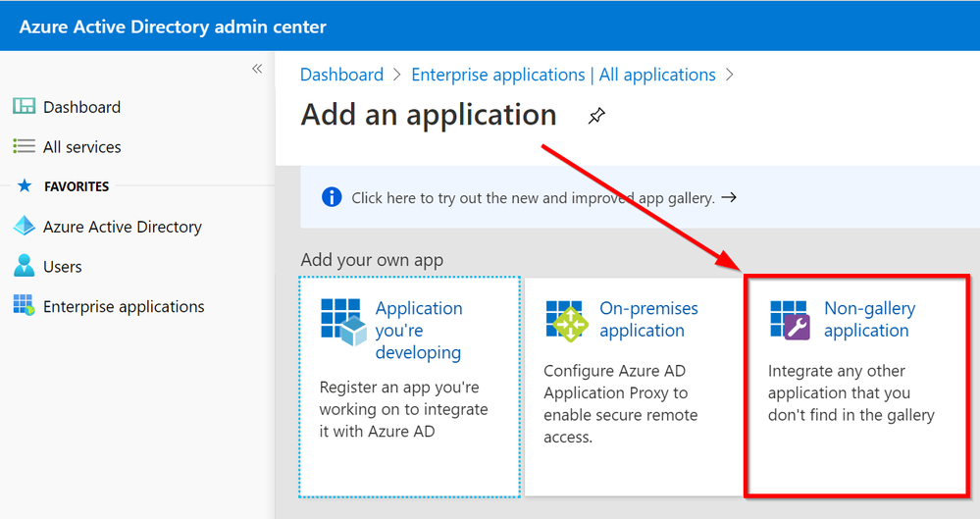The width and height of the screenshot is (980, 519).
Task: Collapse the sidebar with the double chevron
Action: [x=257, y=69]
